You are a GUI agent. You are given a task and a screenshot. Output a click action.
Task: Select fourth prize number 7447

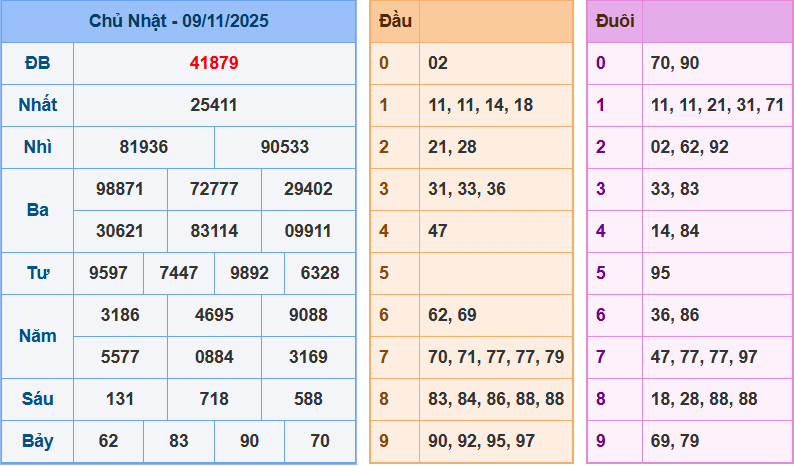point(179,273)
